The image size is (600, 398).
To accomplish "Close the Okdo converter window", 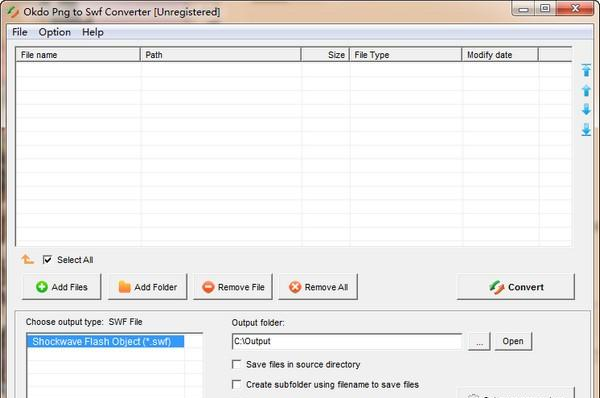I will tap(575, 8).
